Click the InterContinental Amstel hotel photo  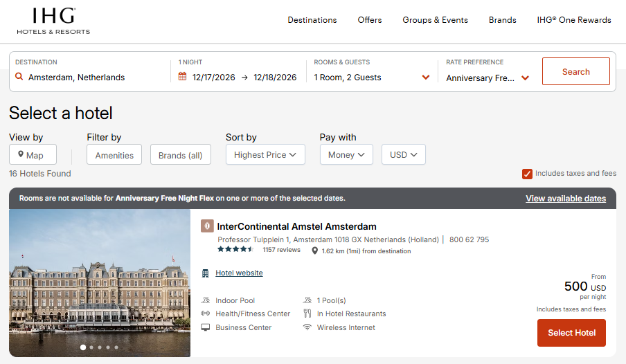tap(100, 282)
